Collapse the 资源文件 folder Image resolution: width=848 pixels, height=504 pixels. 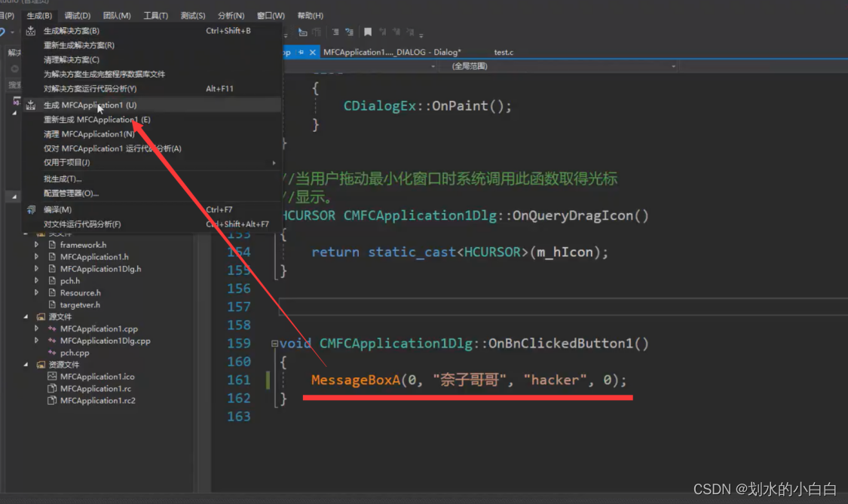click(x=26, y=365)
